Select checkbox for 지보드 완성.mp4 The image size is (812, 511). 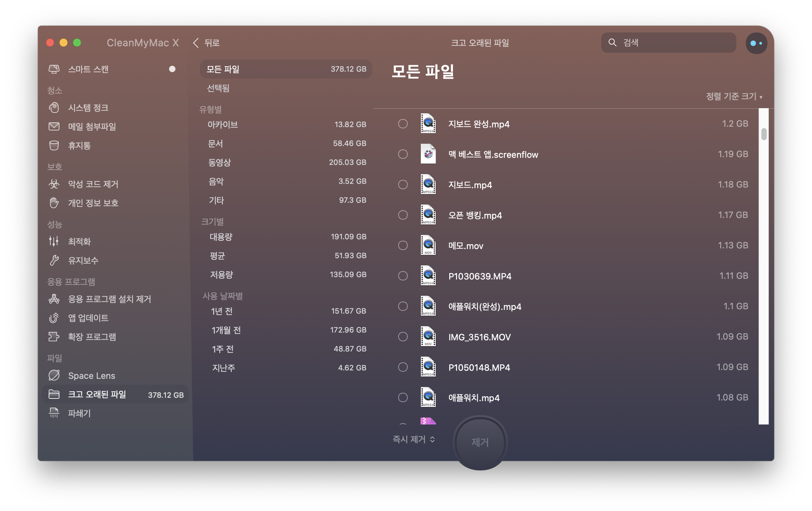coord(403,124)
